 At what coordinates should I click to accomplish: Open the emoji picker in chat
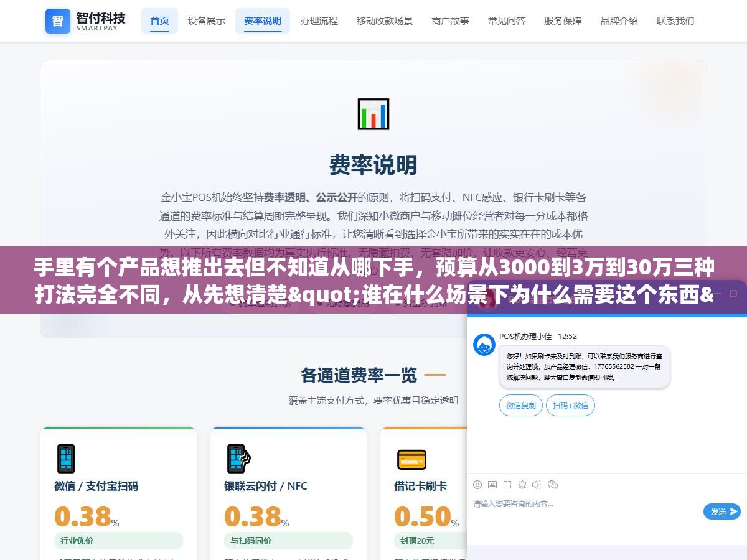[x=477, y=485]
